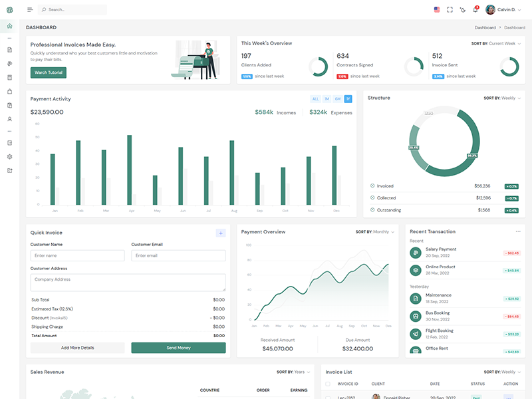Screen dimensions: 532x399
Task: Click the Home icon in the sidebar
Action: click(x=9, y=27)
